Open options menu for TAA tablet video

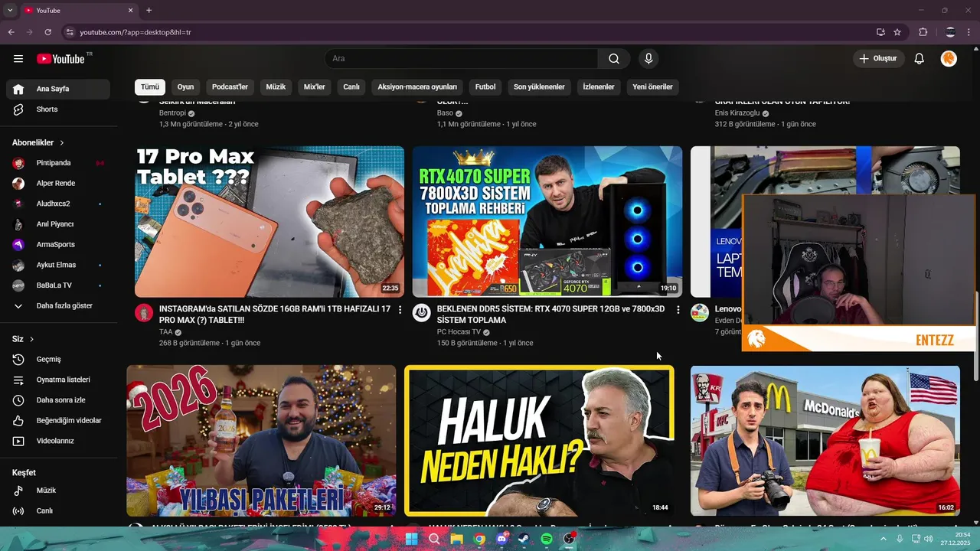400,310
